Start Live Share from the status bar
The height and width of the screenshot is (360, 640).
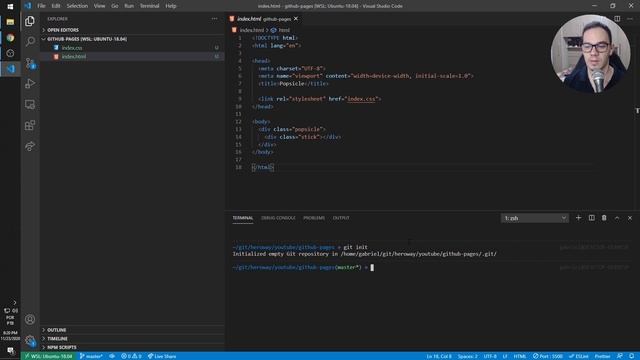(162, 356)
